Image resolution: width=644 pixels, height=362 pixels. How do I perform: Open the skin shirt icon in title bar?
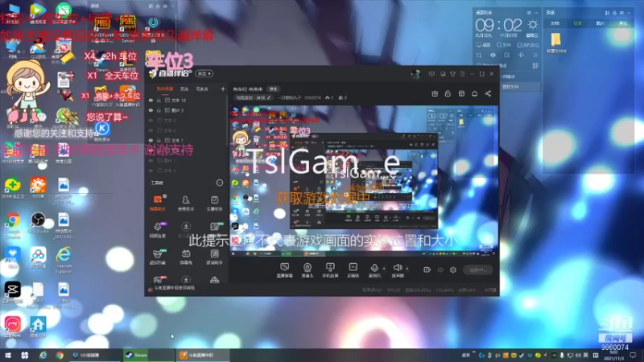click(x=452, y=74)
